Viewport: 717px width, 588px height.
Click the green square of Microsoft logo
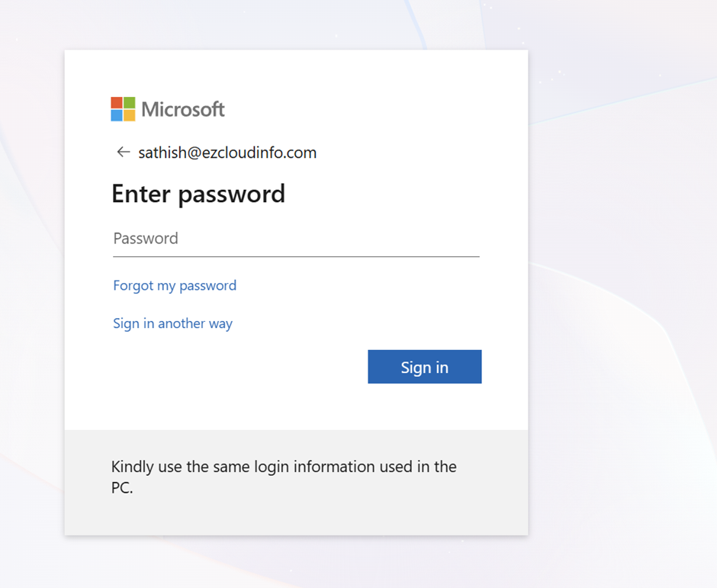(x=129, y=103)
